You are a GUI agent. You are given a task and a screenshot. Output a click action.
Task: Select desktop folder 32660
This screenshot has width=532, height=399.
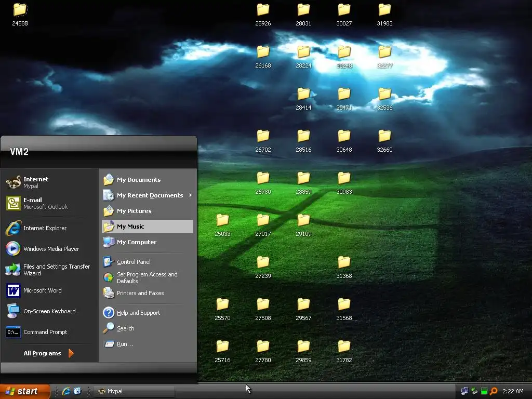point(384,140)
